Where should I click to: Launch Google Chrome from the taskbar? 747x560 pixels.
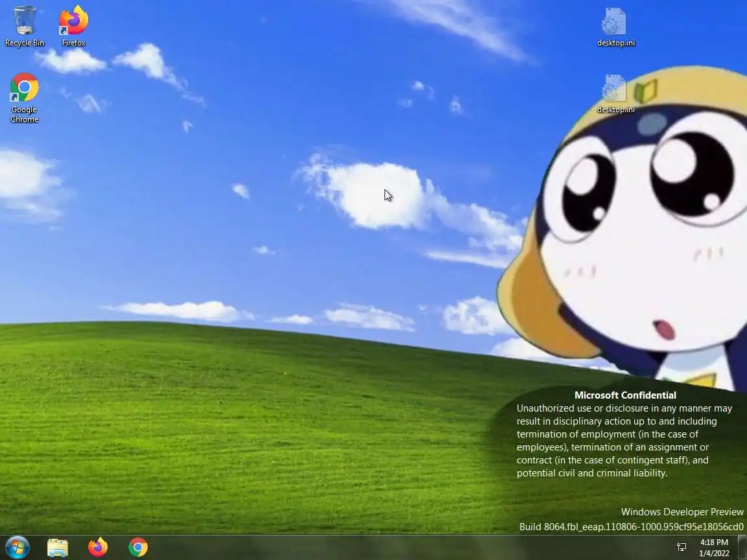(x=137, y=548)
